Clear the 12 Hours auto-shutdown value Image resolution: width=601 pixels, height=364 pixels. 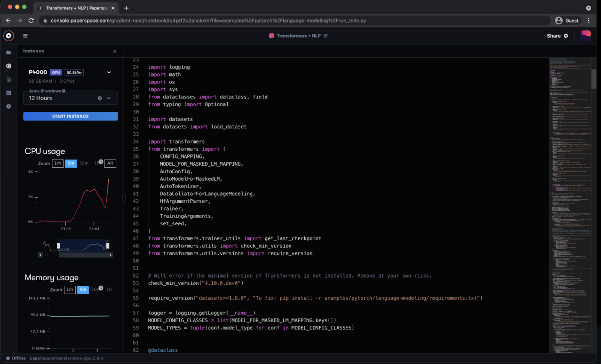click(100, 98)
